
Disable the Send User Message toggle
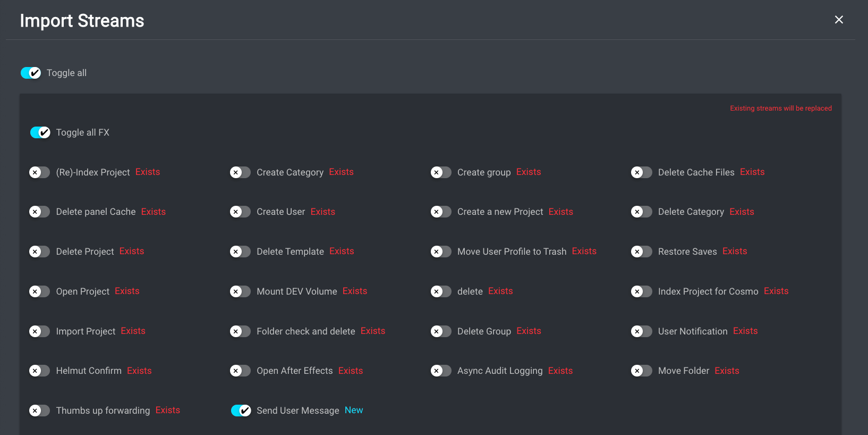click(241, 411)
